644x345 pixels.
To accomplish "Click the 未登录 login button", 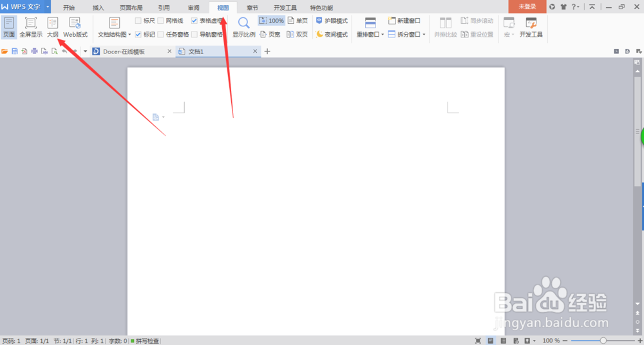I will pyautogui.click(x=527, y=6).
